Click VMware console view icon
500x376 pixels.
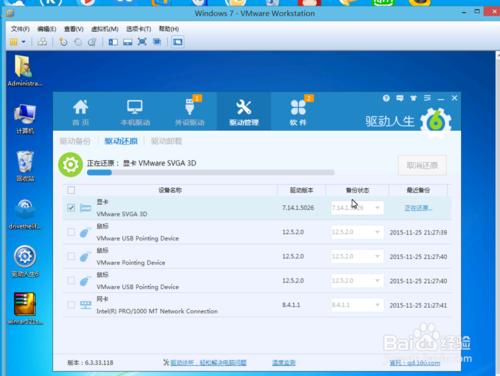[178, 42]
